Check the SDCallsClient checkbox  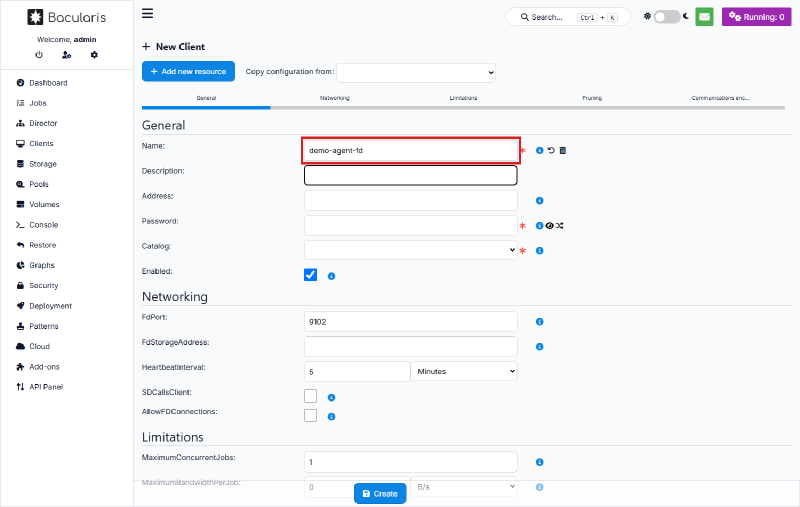pyautogui.click(x=310, y=396)
